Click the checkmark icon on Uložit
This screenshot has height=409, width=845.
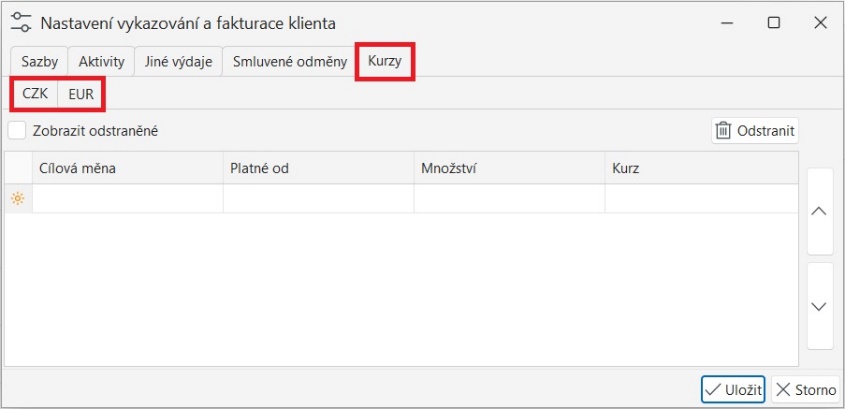(713, 389)
